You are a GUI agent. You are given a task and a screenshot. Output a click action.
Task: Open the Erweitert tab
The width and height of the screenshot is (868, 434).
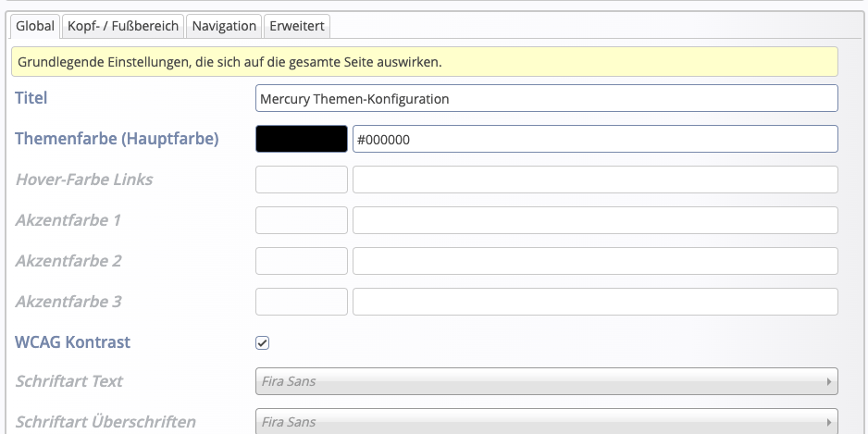point(296,26)
